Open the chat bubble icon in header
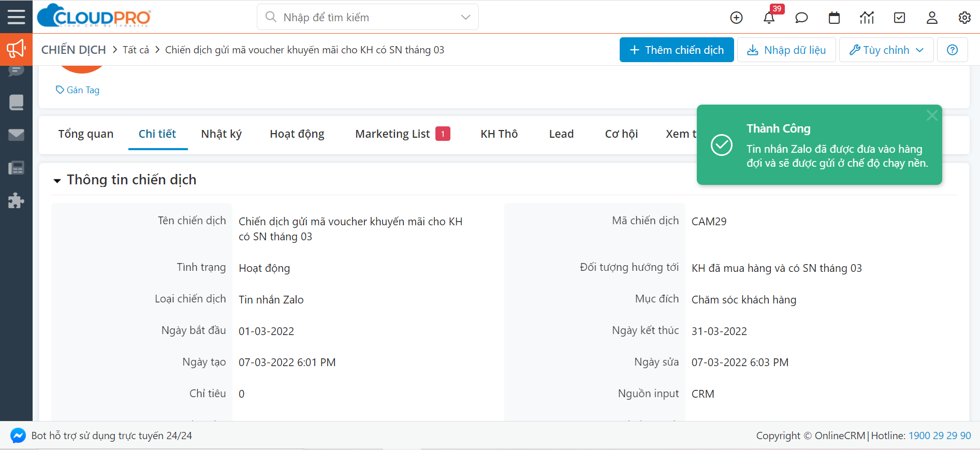 [801, 18]
